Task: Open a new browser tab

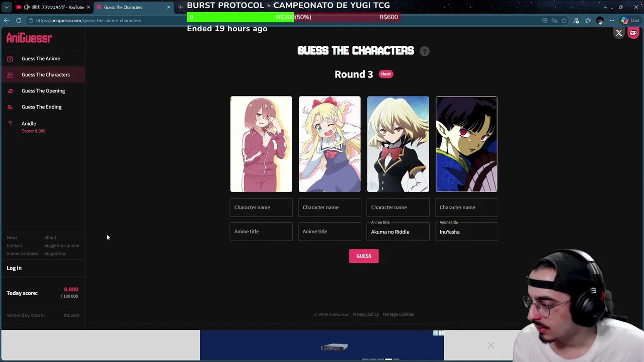Action: [x=181, y=7]
